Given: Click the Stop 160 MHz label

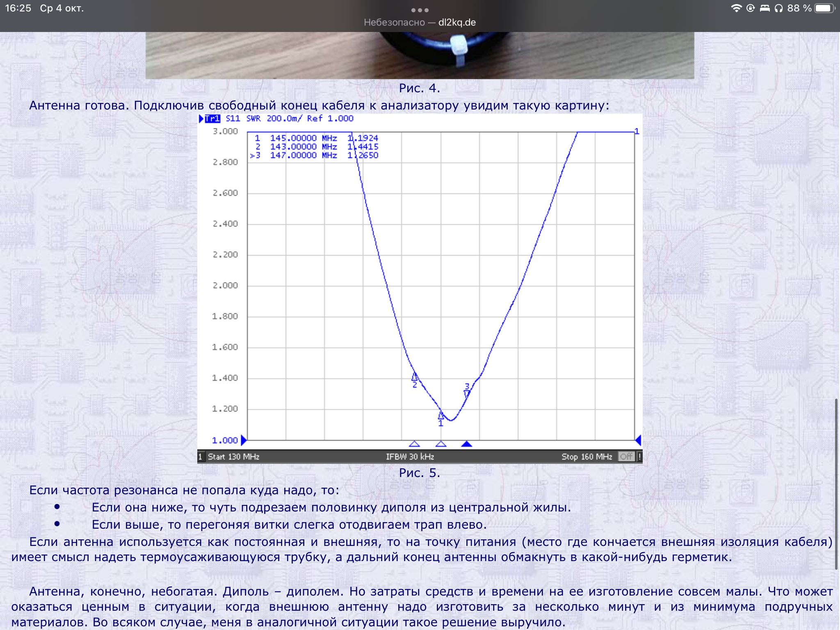Looking at the screenshot, I should tap(587, 457).
